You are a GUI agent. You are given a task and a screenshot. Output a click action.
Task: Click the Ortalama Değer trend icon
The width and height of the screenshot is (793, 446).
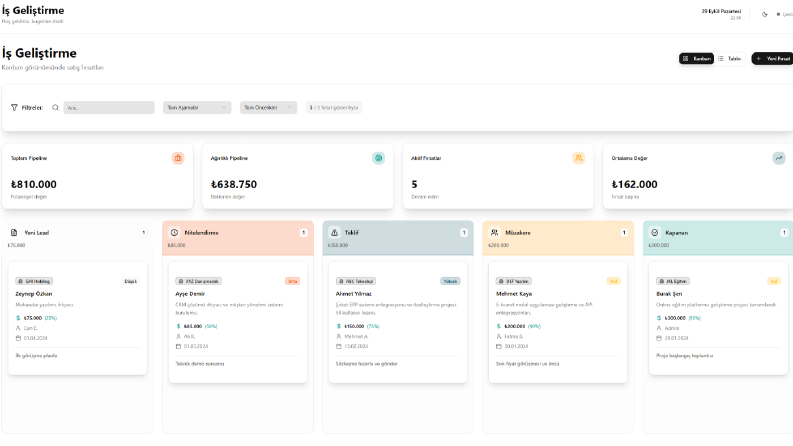[x=779, y=158]
